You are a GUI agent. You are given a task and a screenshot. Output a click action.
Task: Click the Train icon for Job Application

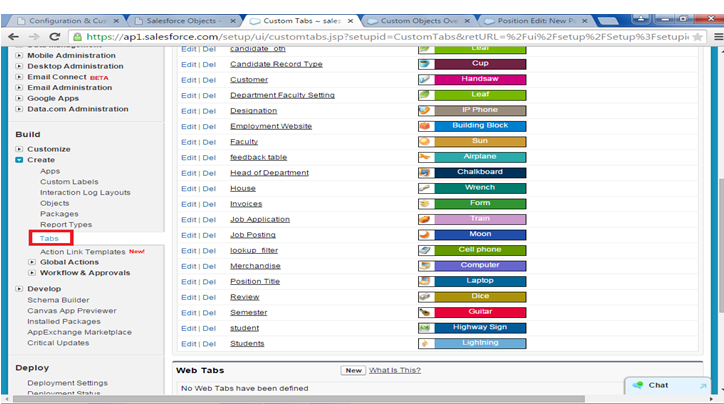[x=426, y=219]
